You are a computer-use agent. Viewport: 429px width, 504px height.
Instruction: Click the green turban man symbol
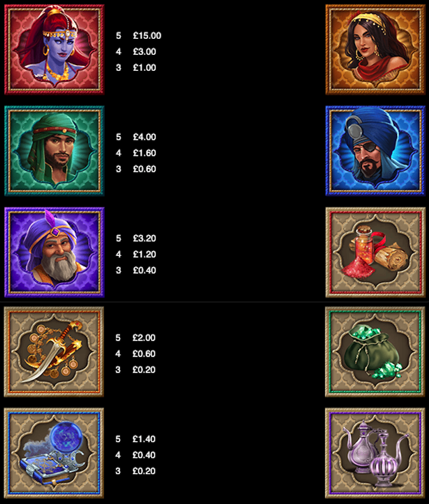(x=54, y=151)
